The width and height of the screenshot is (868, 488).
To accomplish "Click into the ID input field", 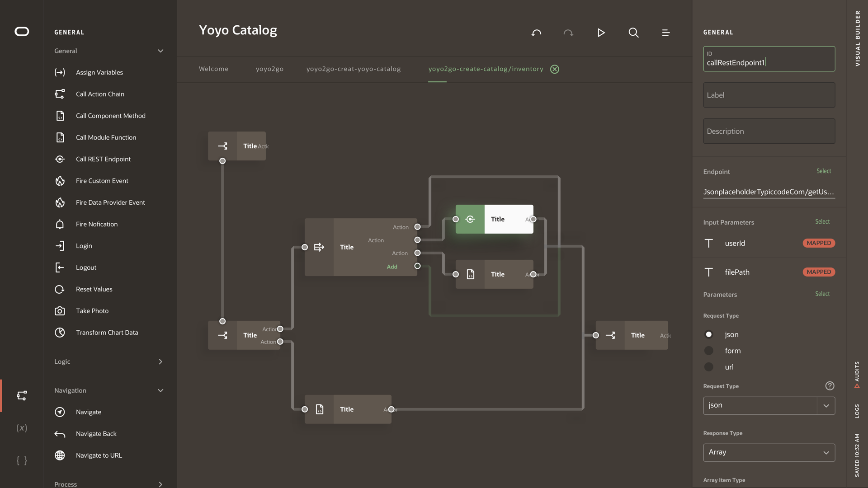I will (769, 59).
